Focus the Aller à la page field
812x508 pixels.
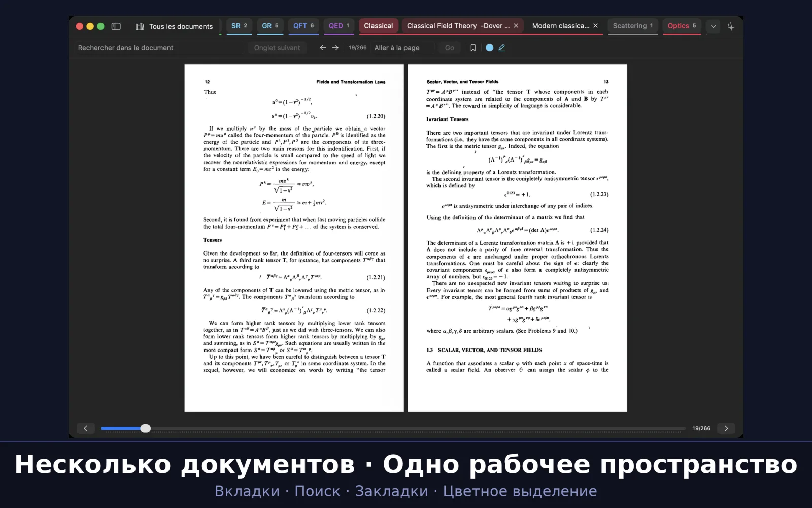(403, 48)
